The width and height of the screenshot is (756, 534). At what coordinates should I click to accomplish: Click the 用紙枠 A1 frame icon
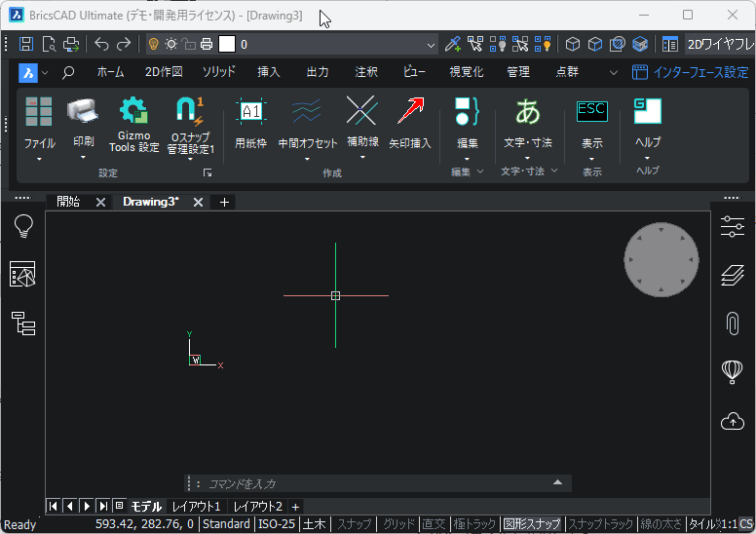(251, 111)
